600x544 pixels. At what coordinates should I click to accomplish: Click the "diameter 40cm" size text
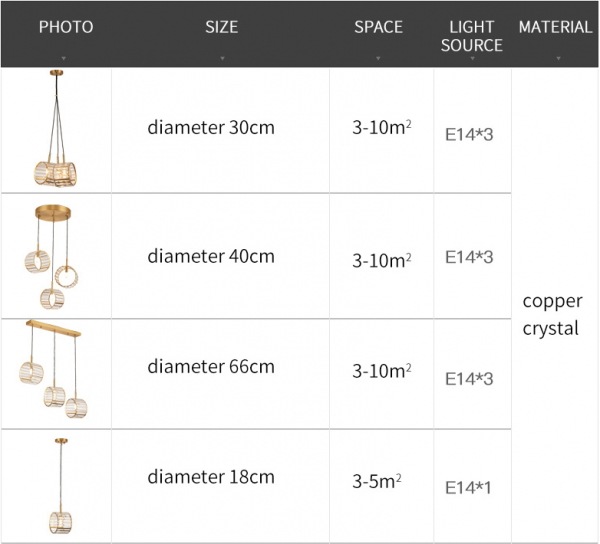pyautogui.click(x=211, y=256)
